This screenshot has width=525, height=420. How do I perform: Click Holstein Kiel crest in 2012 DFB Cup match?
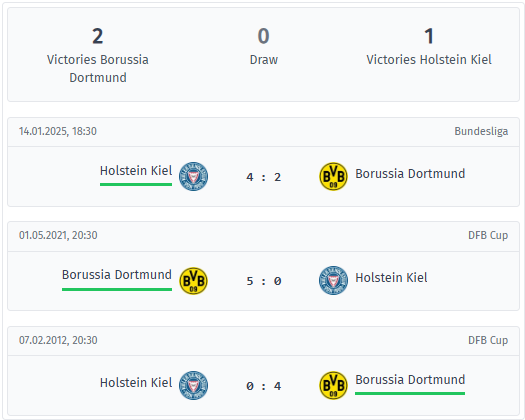click(x=193, y=385)
